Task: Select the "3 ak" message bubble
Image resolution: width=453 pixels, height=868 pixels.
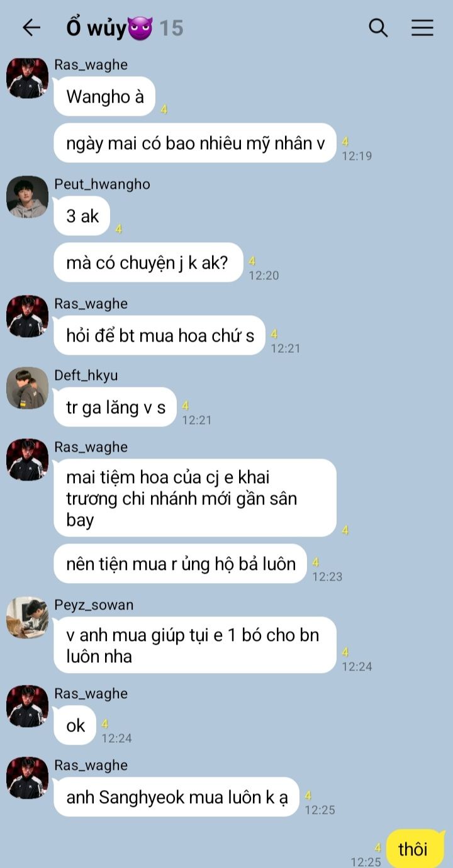Action: (x=82, y=216)
